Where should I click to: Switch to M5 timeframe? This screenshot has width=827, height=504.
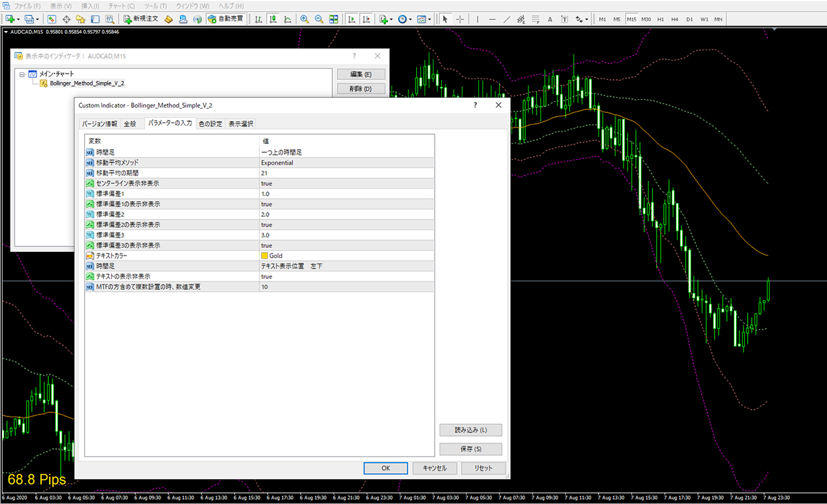[617, 19]
